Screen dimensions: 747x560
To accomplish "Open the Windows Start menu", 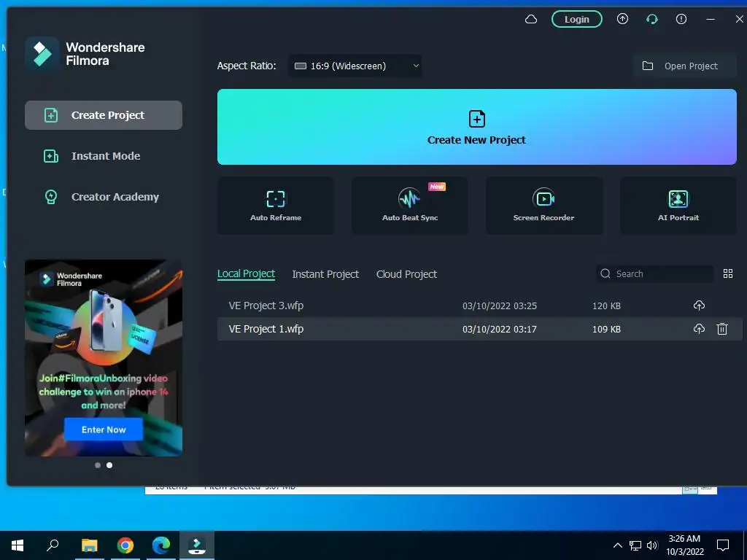I will [x=18, y=545].
